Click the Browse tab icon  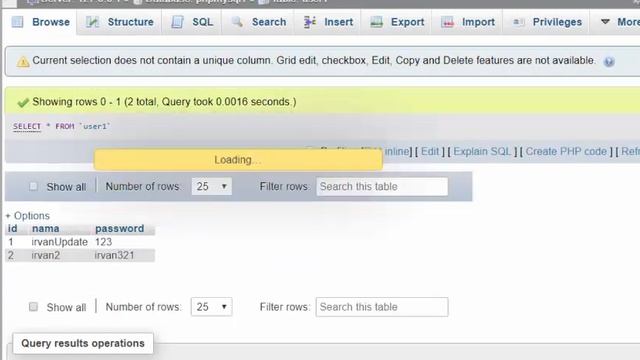point(18,22)
